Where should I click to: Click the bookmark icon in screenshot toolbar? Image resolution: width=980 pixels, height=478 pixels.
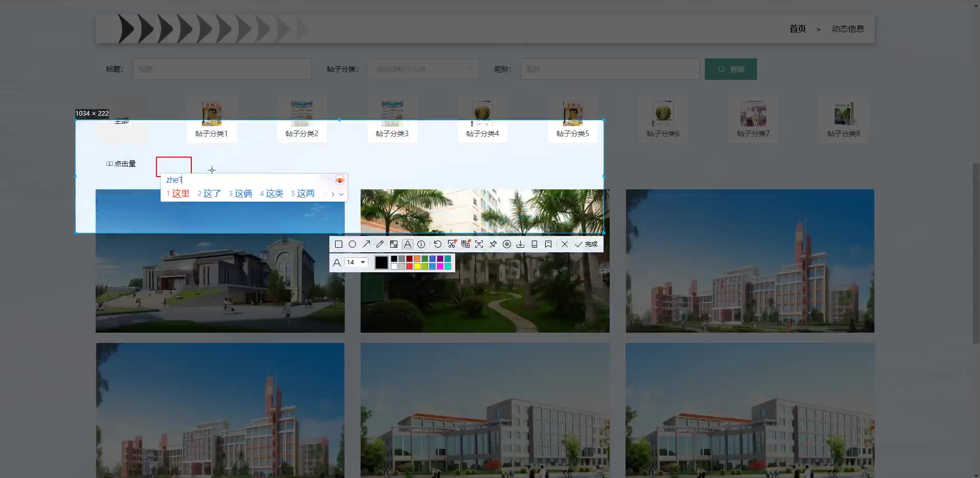548,244
